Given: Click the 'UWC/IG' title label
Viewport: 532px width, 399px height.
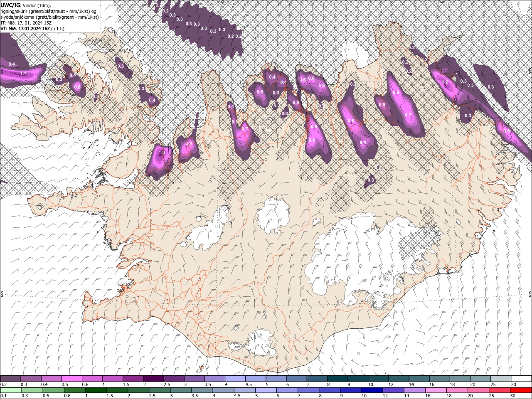Looking at the screenshot, I should point(10,5).
